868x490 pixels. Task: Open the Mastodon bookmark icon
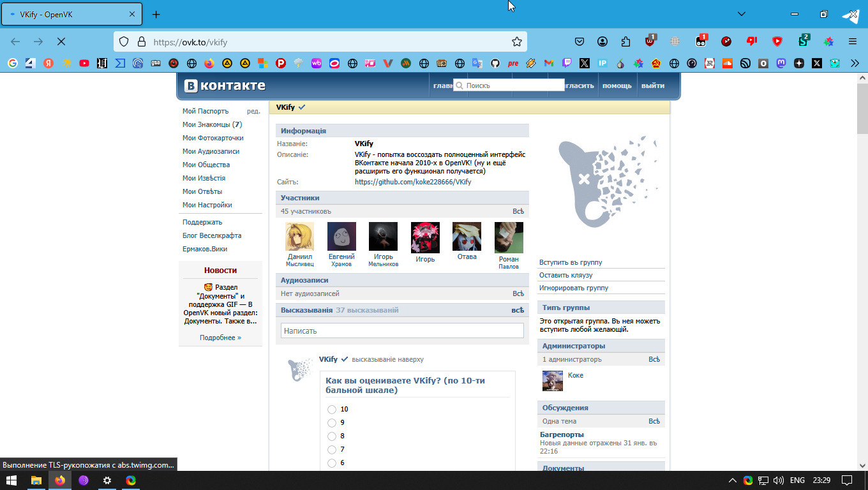781,63
